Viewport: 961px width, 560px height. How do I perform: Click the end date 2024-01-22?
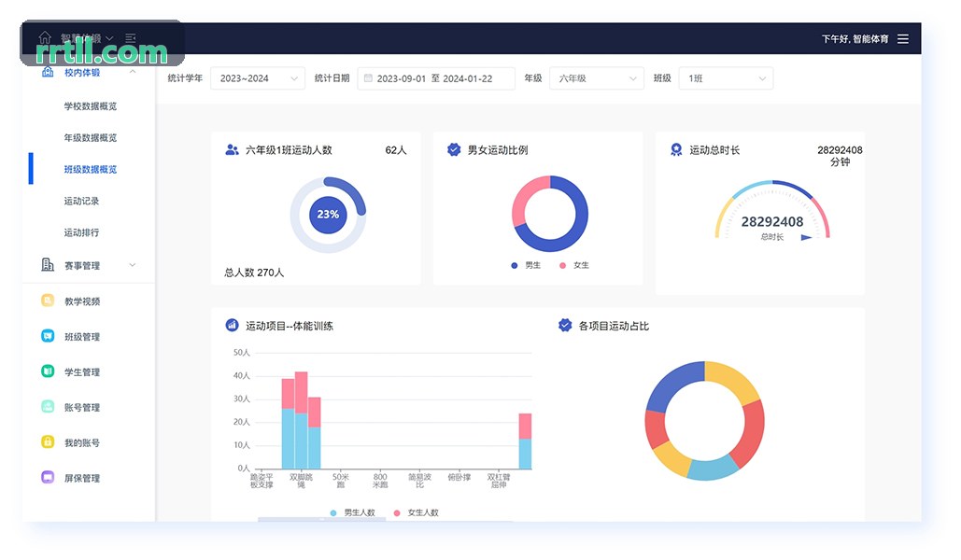[x=468, y=78]
